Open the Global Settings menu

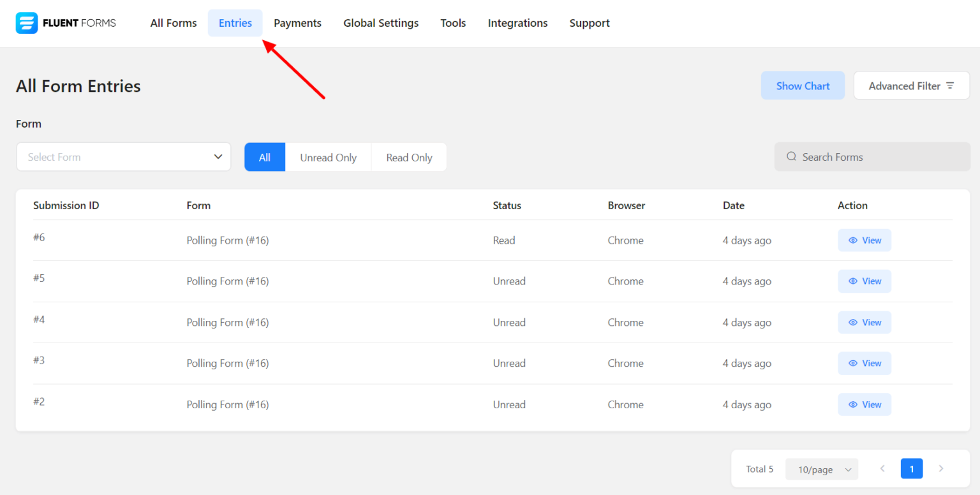(381, 23)
